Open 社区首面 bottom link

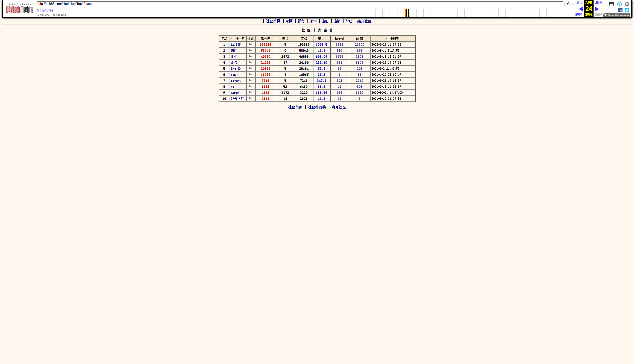[295, 107]
